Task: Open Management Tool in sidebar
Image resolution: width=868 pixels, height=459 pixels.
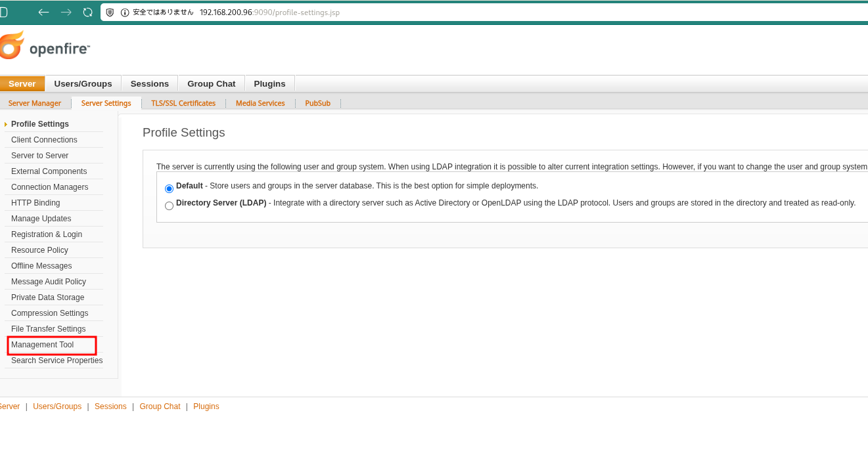Action: [43, 345]
